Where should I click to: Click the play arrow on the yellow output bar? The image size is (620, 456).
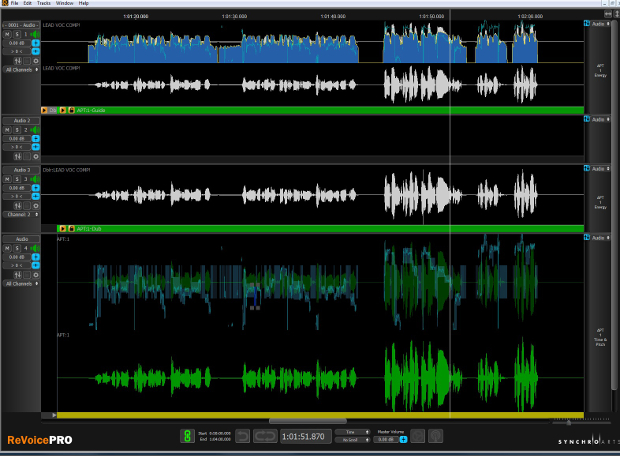54,415
